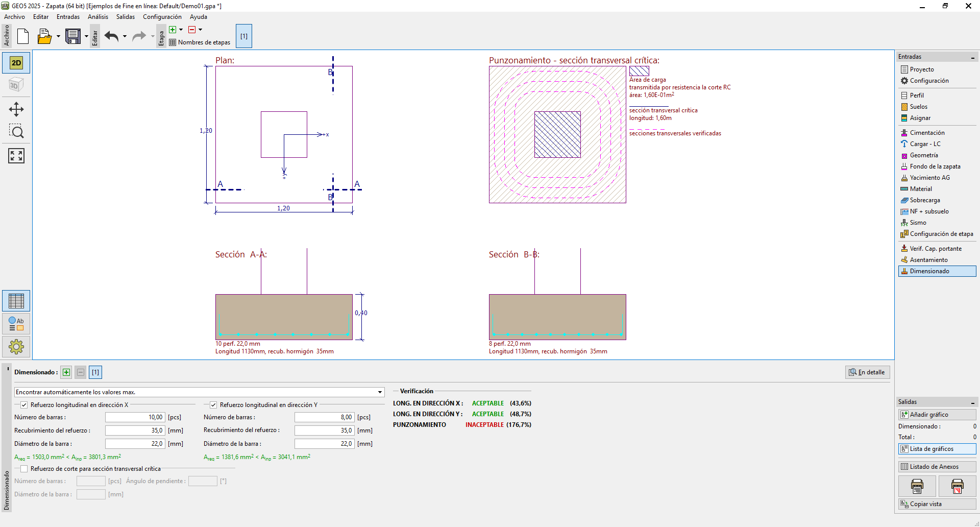980x527 pixels.
Task: Click the save file icon
Action: [73, 36]
